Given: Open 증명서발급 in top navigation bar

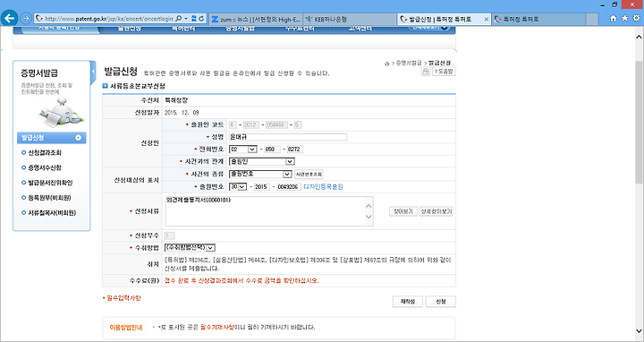Looking at the screenshot, I should click(240, 28).
